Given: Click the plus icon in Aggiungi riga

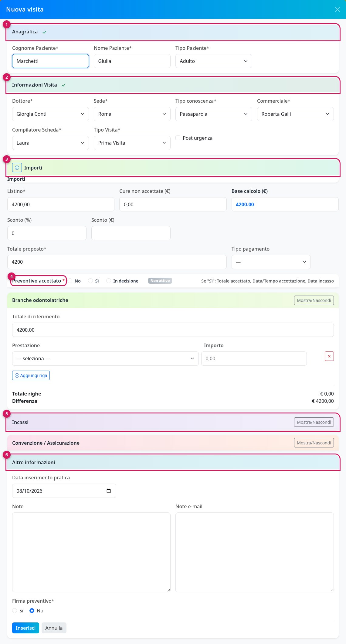Looking at the screenshot, I should (x=17, y=375).
